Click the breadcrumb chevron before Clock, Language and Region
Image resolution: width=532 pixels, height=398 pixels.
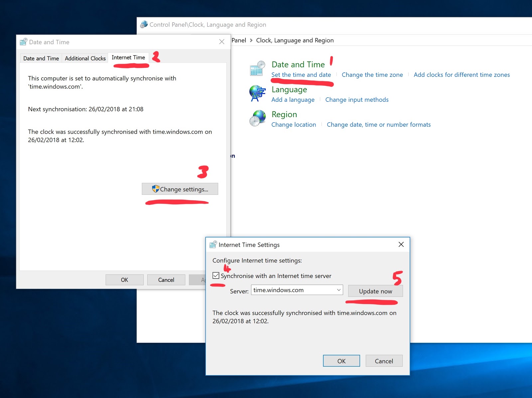point(251,40)
